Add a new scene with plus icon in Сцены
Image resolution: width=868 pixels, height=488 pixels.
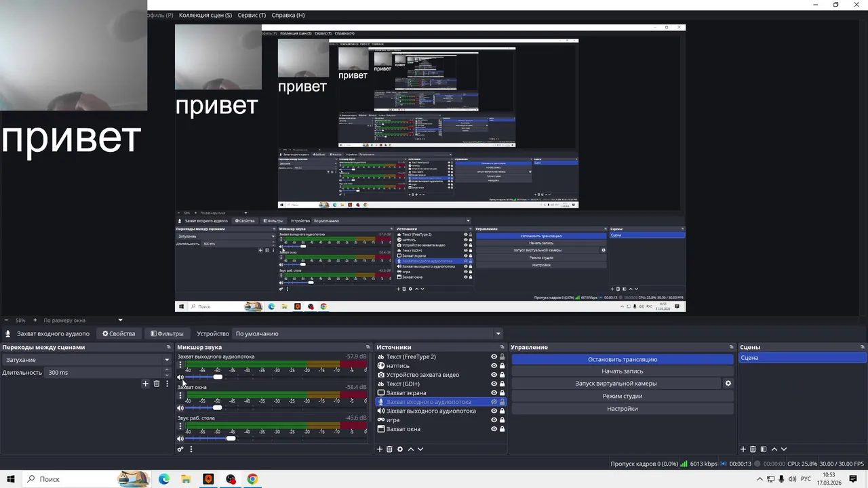coord(743,449)
